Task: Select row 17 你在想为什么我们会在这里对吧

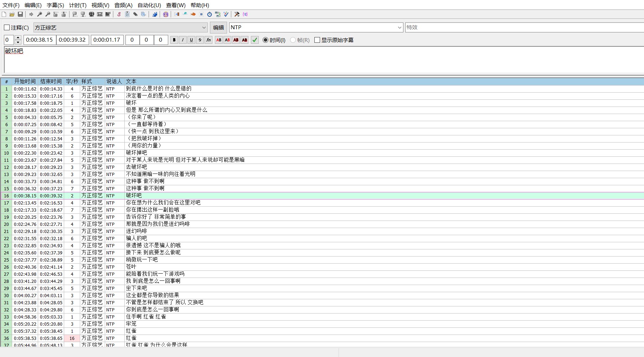Action: coord(322,203)
